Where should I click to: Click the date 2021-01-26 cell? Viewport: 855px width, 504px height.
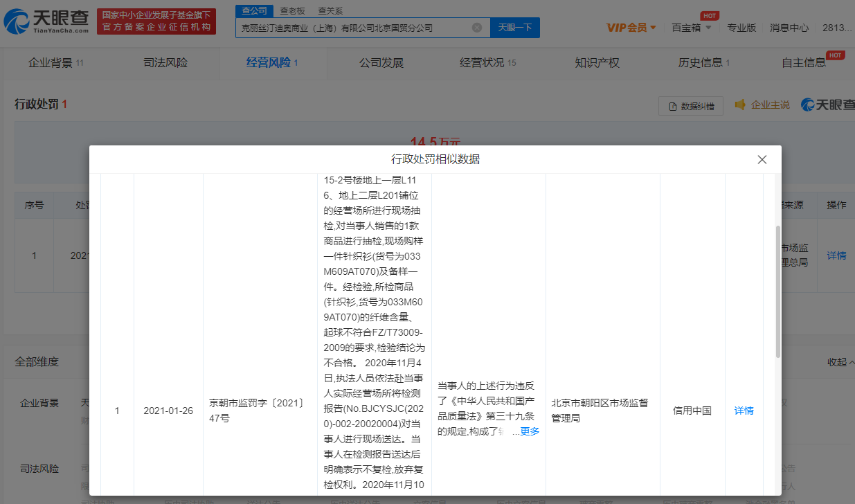(168, 411)
